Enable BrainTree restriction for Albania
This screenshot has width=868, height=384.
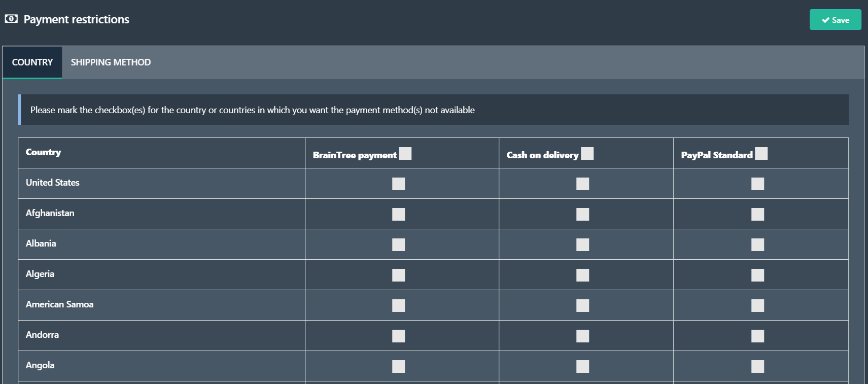click(x=399, y=245)
